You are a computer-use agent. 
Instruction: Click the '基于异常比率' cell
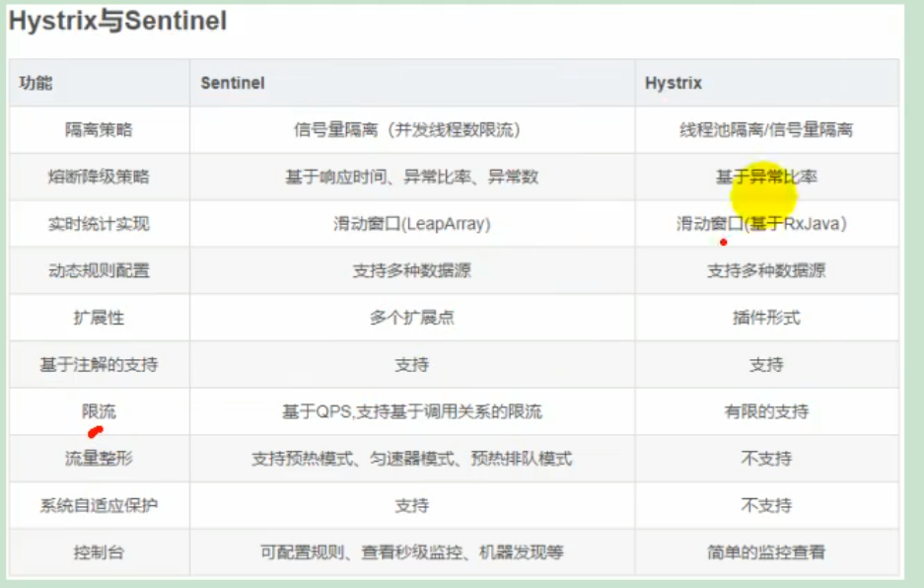point(766,177)
